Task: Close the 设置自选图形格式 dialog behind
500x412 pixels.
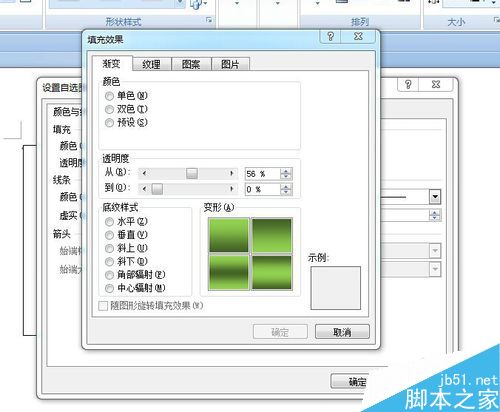Action: 436,84
